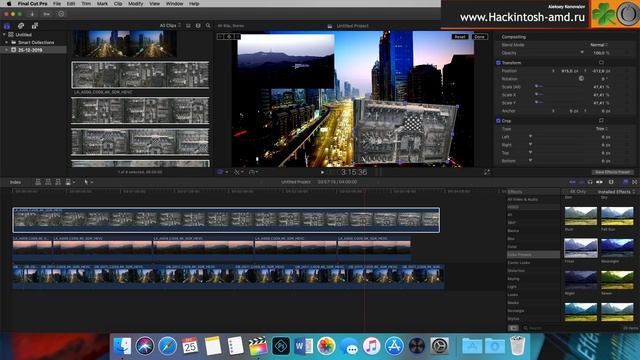Click the background tasks circle icon
The width and height of the screenshot is (640, 360).
coord(61,14)
